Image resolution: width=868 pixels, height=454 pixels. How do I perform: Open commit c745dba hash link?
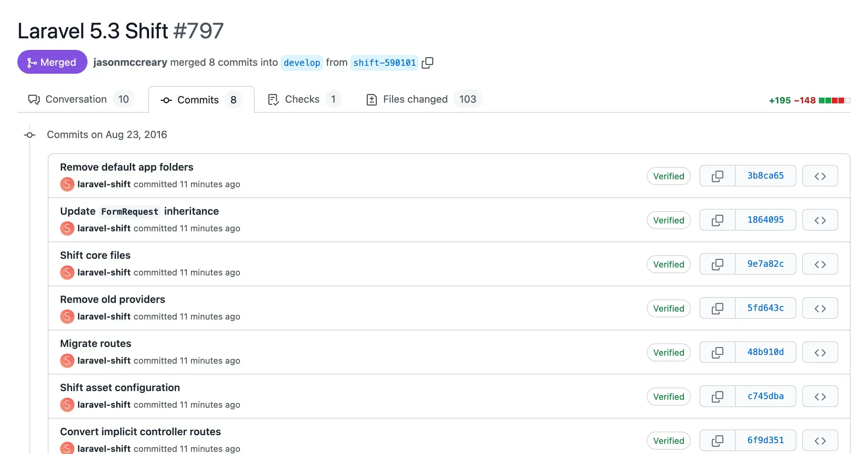click(766, 397)
